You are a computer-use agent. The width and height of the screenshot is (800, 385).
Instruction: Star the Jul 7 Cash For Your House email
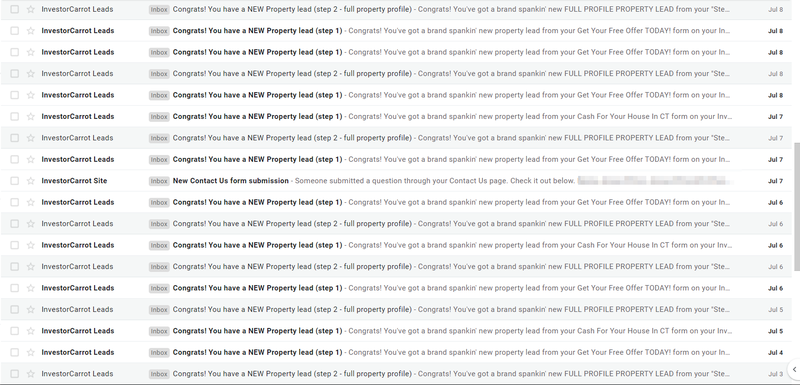[x=31, y=116]
